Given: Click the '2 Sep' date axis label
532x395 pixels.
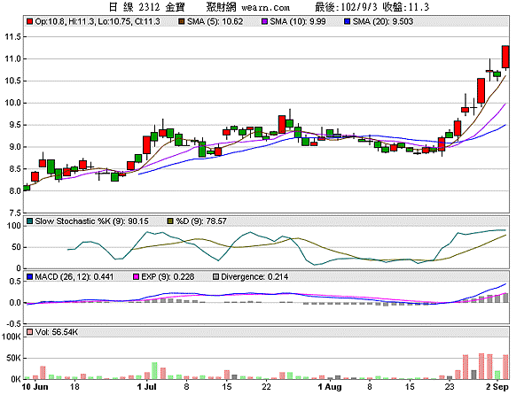Looking at the screenshot, I should 497,387.
